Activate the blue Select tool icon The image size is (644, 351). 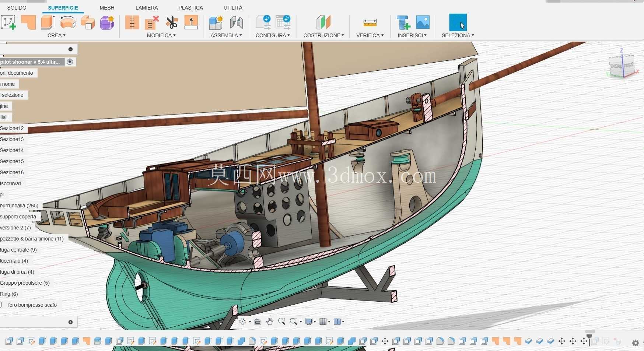coord(458,22)
